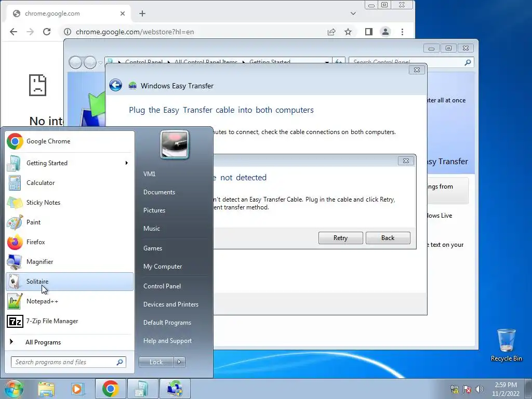Screen dimensions: 532x399
Task: Switch to Getting Started taskbar button
Action: [x=142, y=389]
